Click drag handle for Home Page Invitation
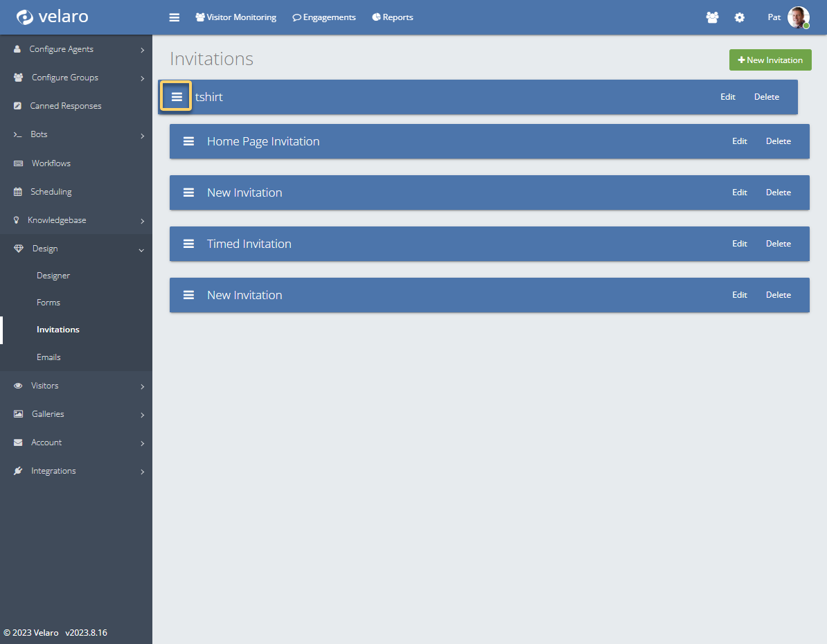The height and width of the screenshot is (644, 827). point(188,141)
